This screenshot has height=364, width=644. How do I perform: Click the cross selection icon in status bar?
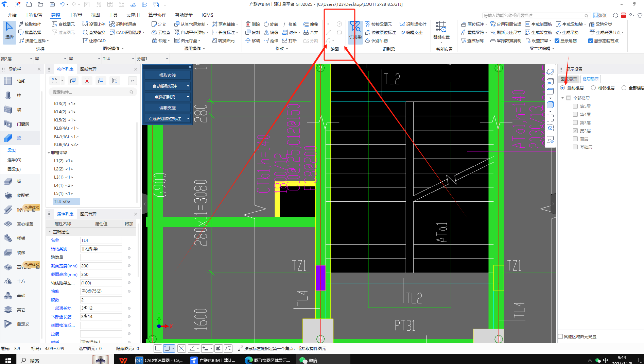click(181, 348)
